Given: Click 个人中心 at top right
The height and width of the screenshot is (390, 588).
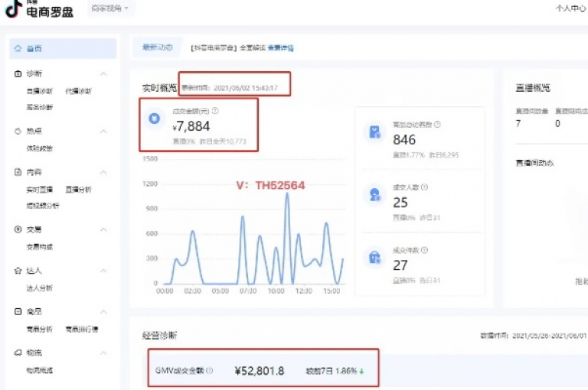Looking at the screenshot, I should (x=570, y=8).
